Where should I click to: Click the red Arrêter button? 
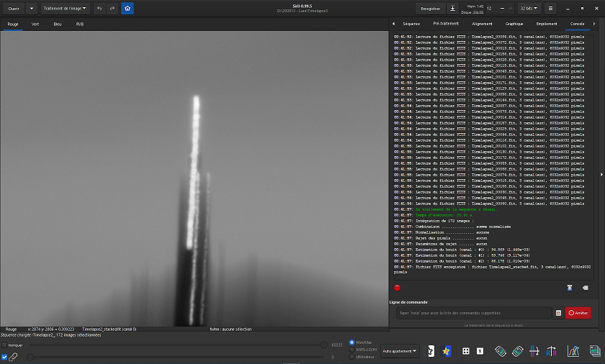point(578,313)
